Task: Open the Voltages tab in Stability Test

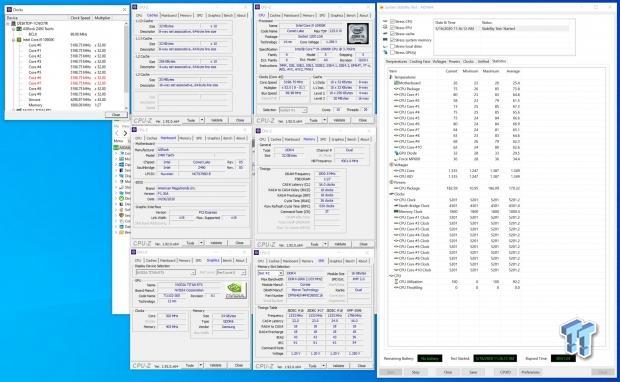Action: click(x=439, y=62)
